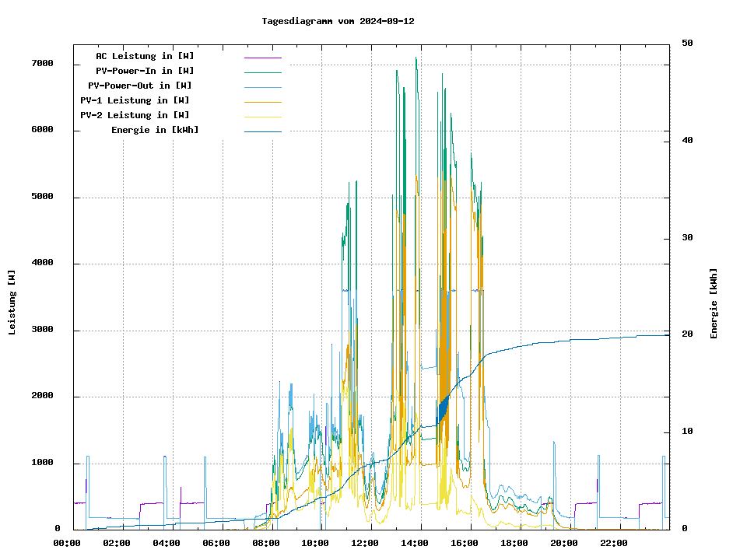Click the 3000 value on the power axis
Viewport: 747px width, 560px height.
pyautogui.click(x=42, y=330)
